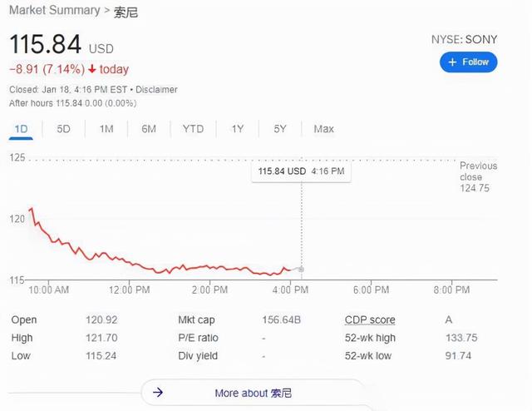Open the Disclaimer link
Viewport: 532px width, 411px height.
coord(156,90)
